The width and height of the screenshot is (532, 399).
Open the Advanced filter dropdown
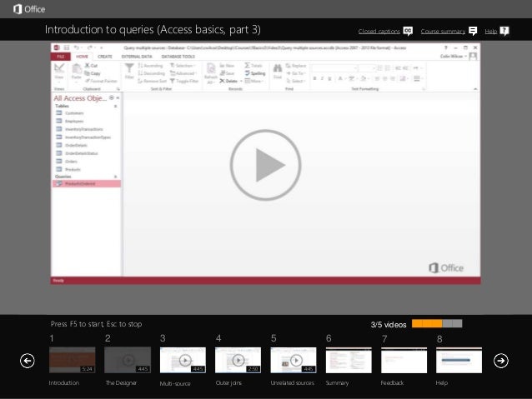183,73
